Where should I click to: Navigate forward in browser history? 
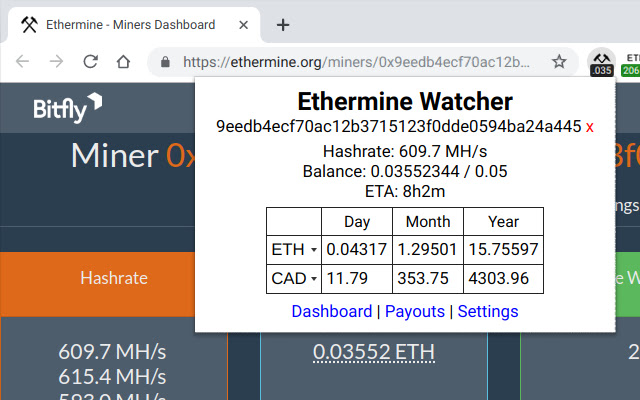[56, 62]
